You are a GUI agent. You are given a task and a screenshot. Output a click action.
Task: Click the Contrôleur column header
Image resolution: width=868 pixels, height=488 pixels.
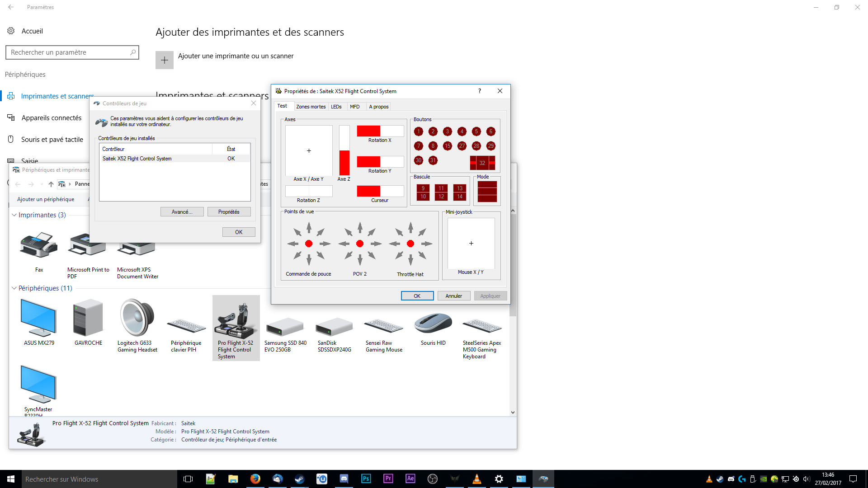point(156,149)
